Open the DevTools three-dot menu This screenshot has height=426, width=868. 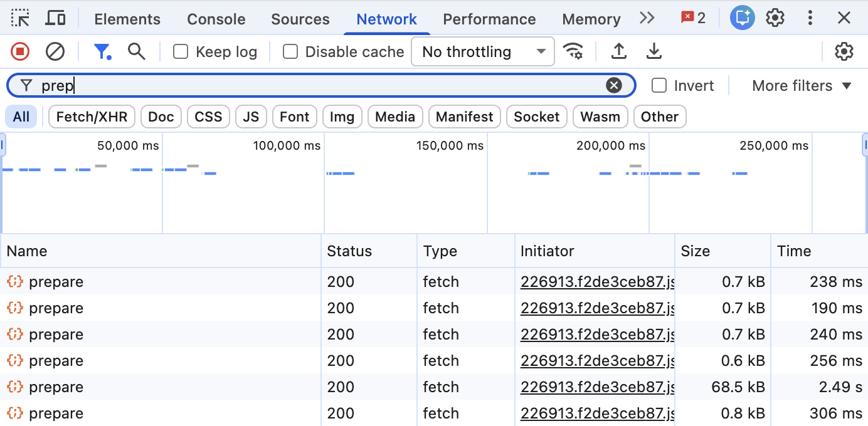[x=810, y=18]
